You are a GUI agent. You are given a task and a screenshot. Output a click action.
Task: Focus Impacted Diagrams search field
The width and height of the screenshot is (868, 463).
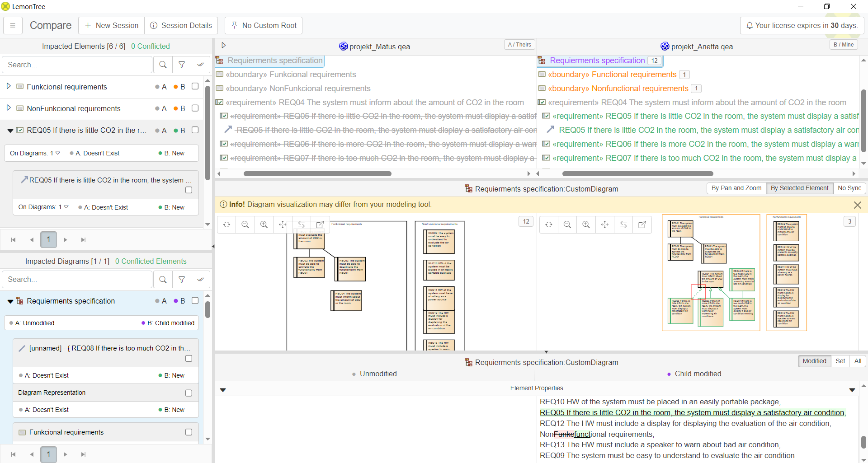pos(77,280)
